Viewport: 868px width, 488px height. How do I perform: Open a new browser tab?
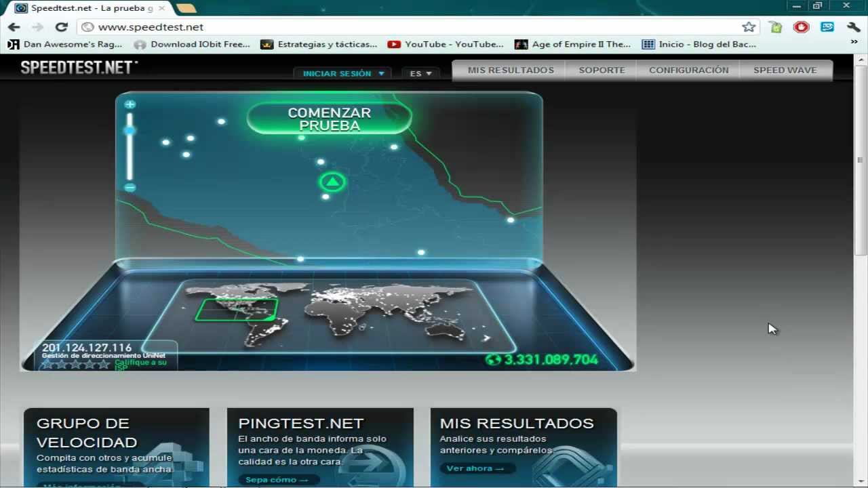point(186,8)
